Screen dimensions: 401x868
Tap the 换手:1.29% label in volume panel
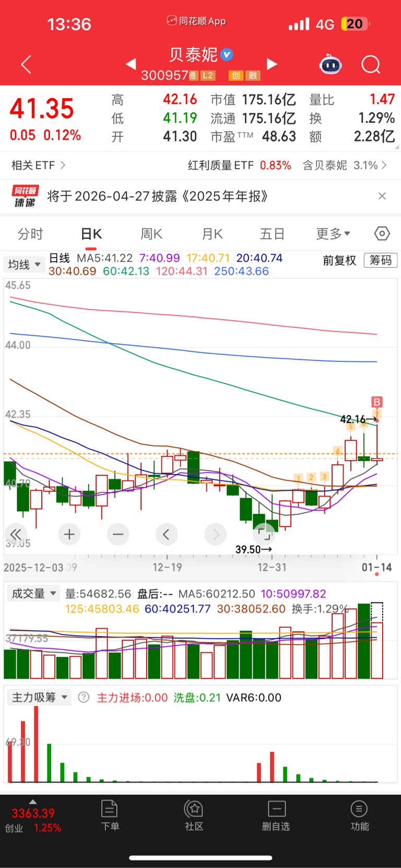coord(320,608)
